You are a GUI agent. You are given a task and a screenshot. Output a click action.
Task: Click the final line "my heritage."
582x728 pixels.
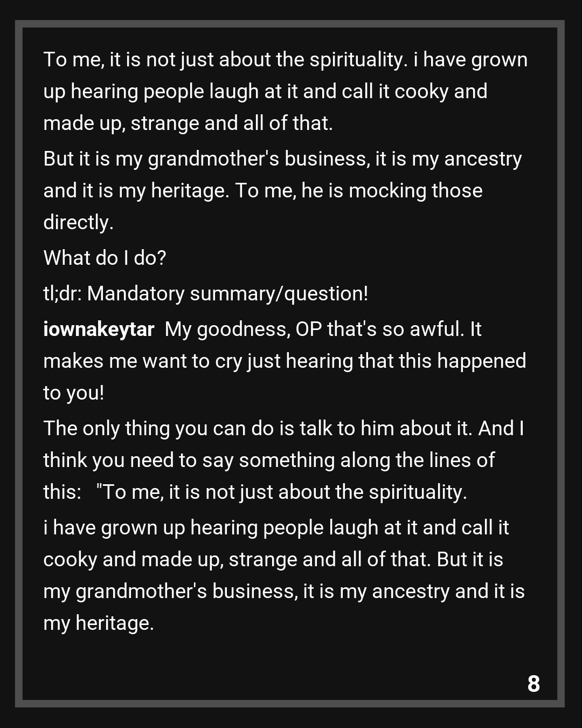coord(99,623)
